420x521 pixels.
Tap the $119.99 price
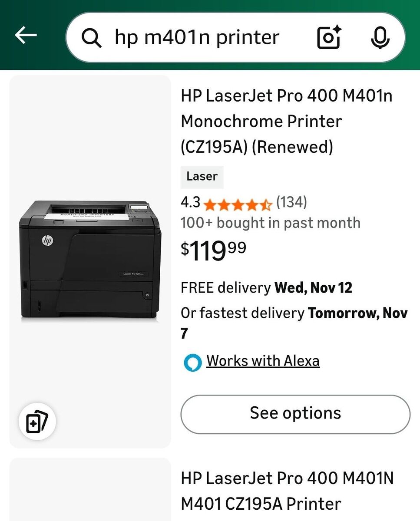[x=214, y=251]
